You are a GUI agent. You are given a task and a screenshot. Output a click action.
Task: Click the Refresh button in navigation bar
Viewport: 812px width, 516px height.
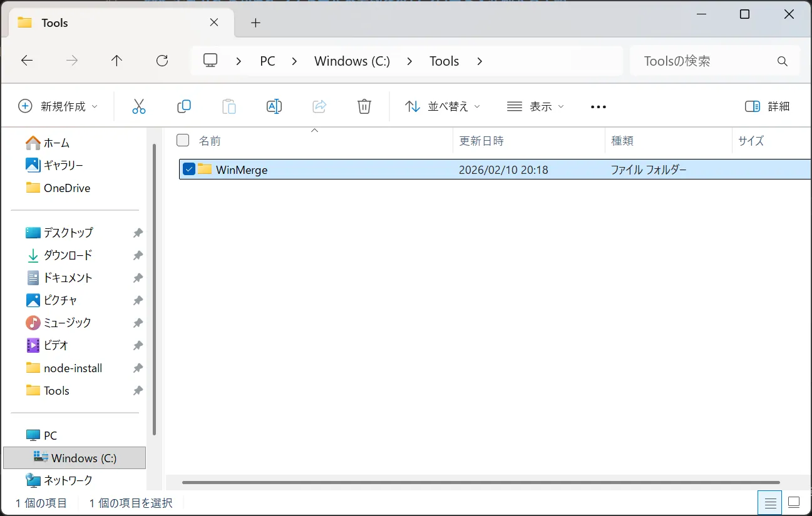pyautogui.click(x=162, y=61)
